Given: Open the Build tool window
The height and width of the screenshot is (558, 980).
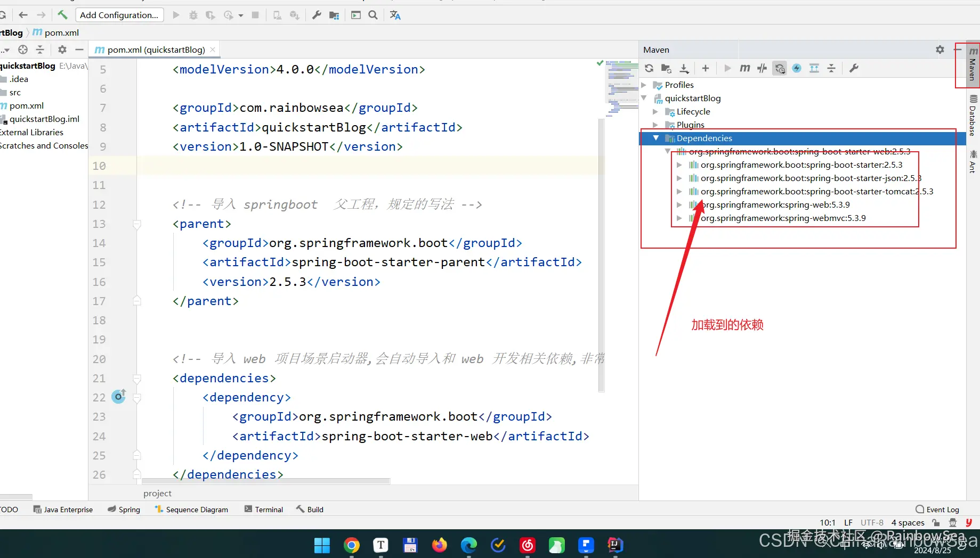Looking at the screenshot, I should coord(310,509).
